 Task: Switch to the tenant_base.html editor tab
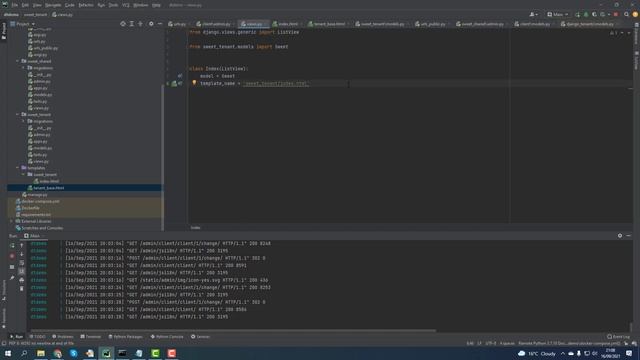pyautogui.click(x=328, y=24)
